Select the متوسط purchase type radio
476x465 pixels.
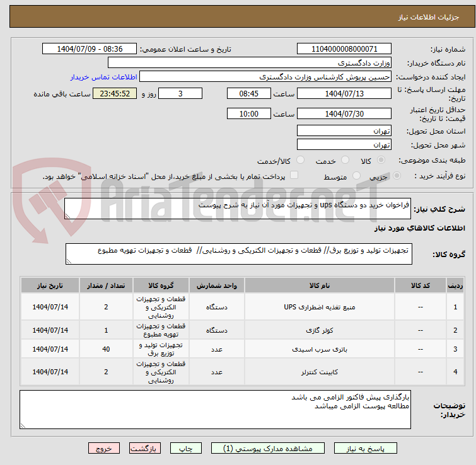pyautogui.click(x=356, y=176)
